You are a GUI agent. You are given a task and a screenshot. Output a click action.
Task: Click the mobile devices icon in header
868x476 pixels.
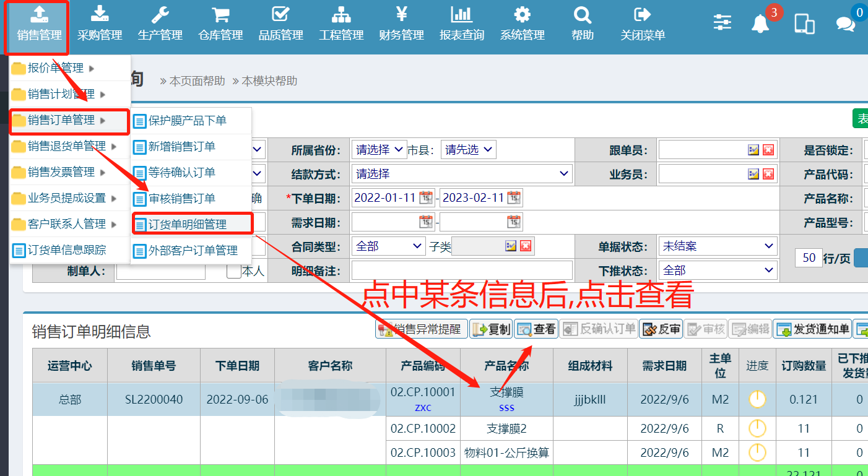pyautogui.click(x=804, y=24)
